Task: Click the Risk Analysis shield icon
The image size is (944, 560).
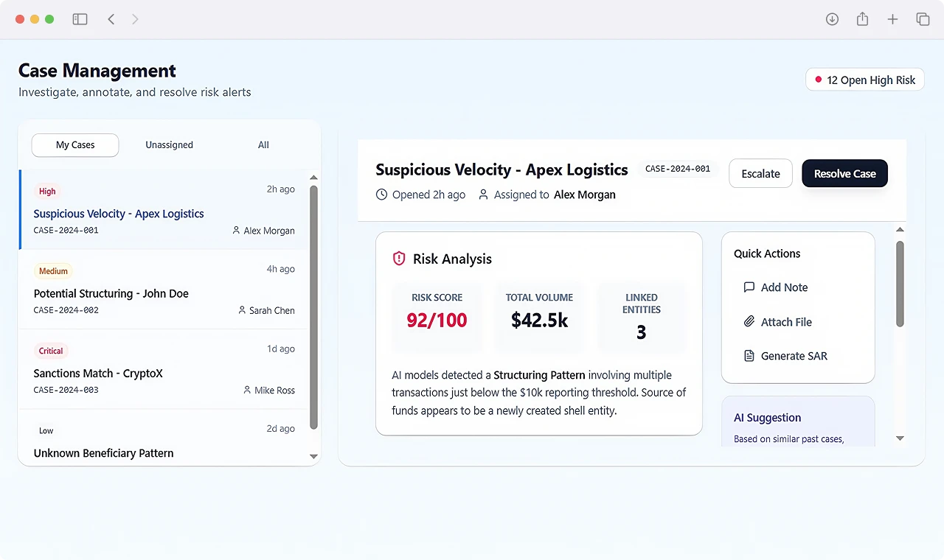Action: click(399, 259)
